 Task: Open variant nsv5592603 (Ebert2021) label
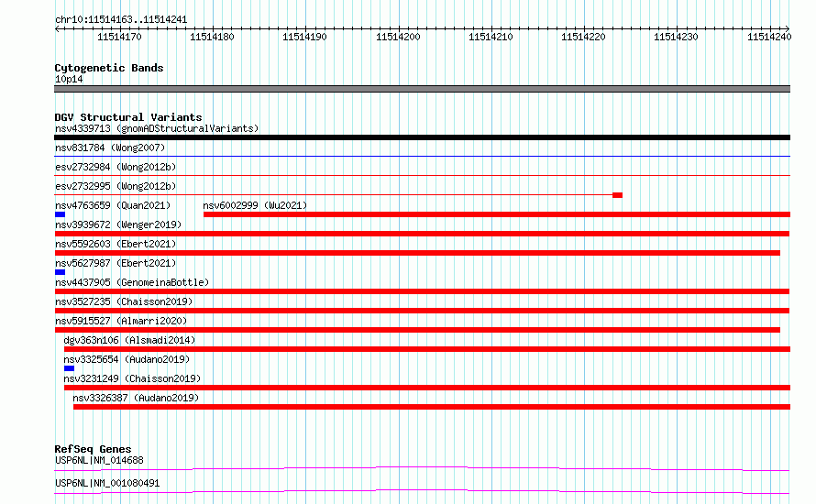pyautogui.click(x=116, y=244)
